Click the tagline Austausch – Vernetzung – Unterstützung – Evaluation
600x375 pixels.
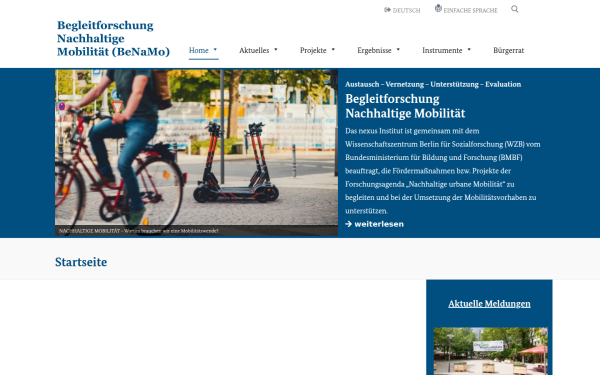433,84
